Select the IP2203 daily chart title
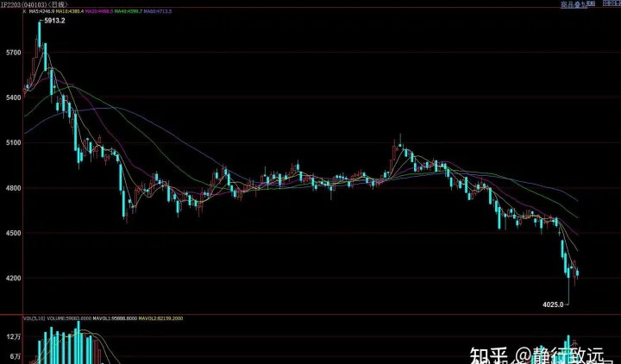This screenshot has height=364, width=621. (33, 4)
